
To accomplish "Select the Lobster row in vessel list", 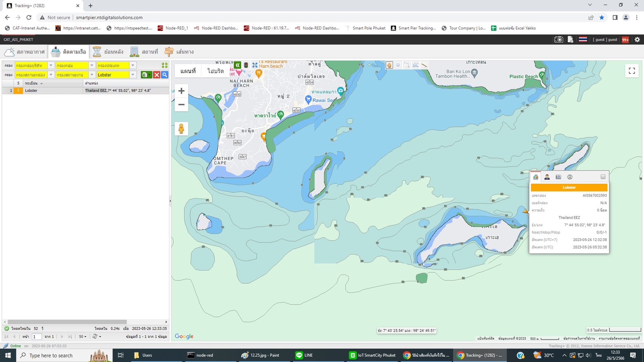I will coord(53,90).
